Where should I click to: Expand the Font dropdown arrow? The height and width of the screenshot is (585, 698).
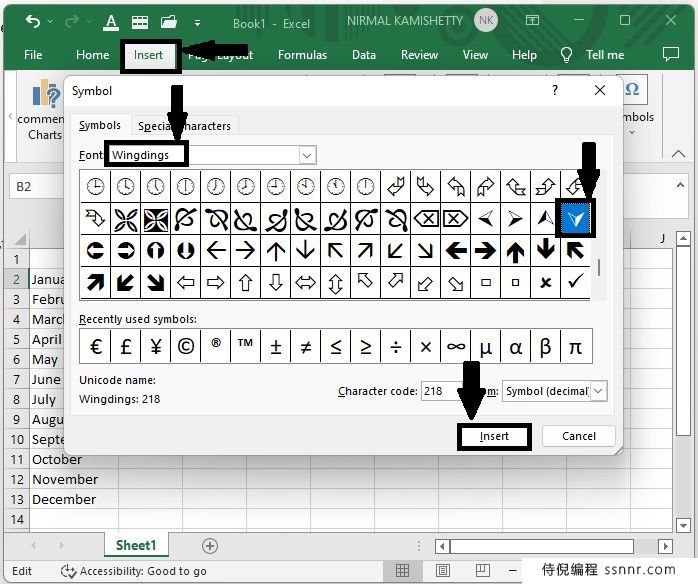[307, 155]
